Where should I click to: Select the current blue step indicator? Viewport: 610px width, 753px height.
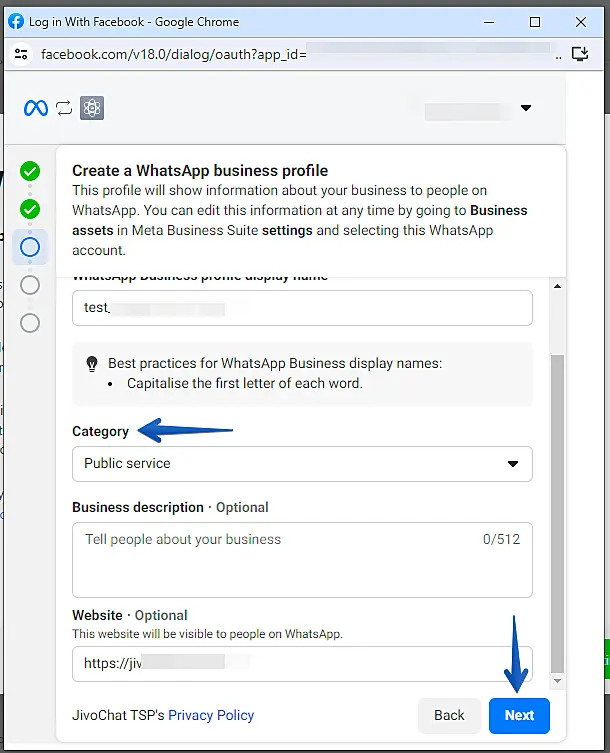(x=30, y=247)
